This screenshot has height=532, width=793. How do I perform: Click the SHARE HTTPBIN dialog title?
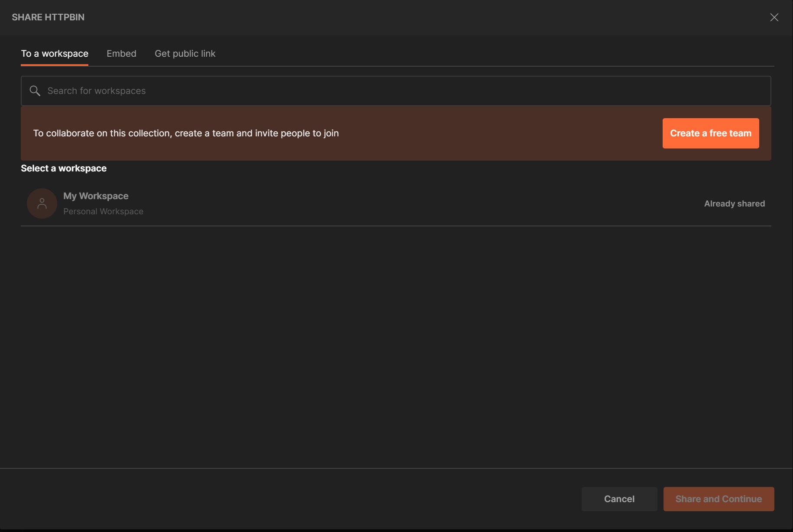pos(48,17)
